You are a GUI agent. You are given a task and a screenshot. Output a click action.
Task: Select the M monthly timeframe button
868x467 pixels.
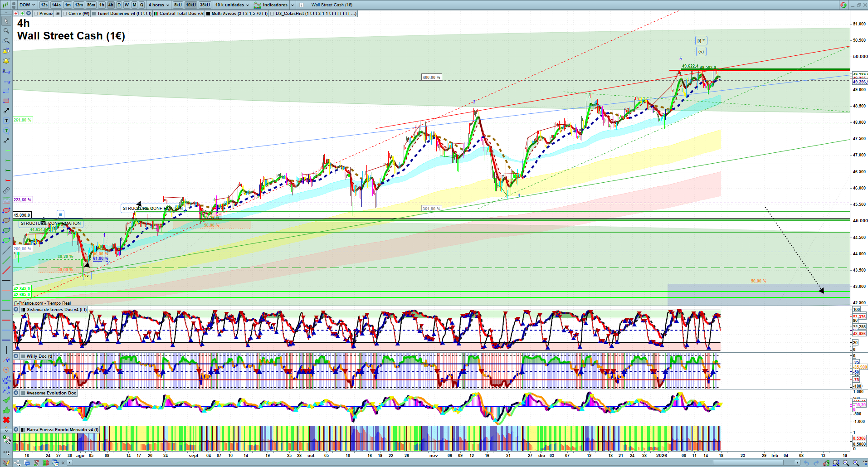tap(134, 5)
